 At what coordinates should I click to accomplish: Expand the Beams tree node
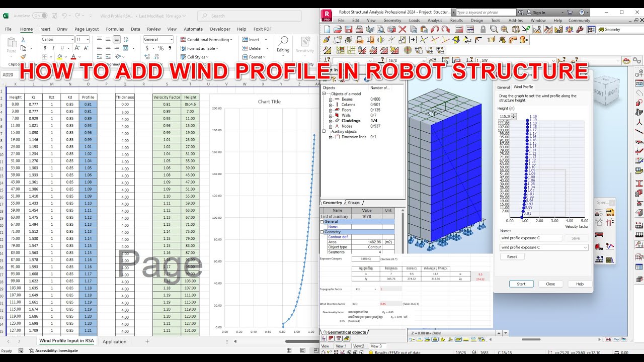(331, 100)
